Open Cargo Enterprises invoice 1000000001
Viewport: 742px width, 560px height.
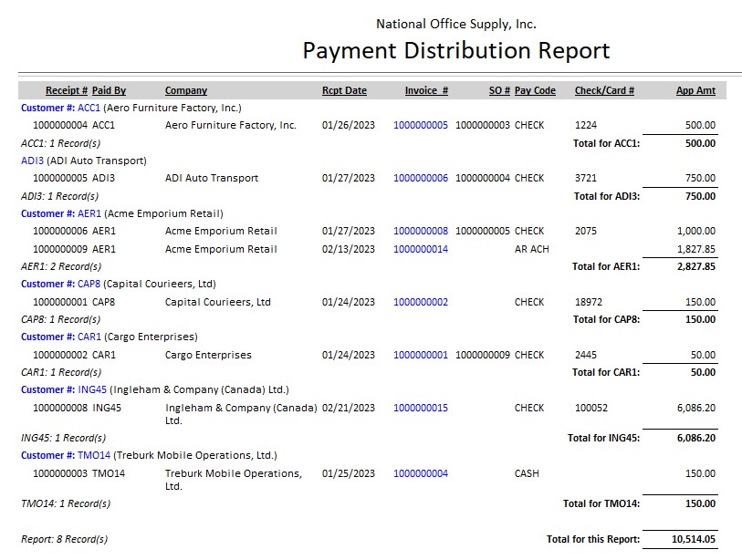[x=420, y=355]
